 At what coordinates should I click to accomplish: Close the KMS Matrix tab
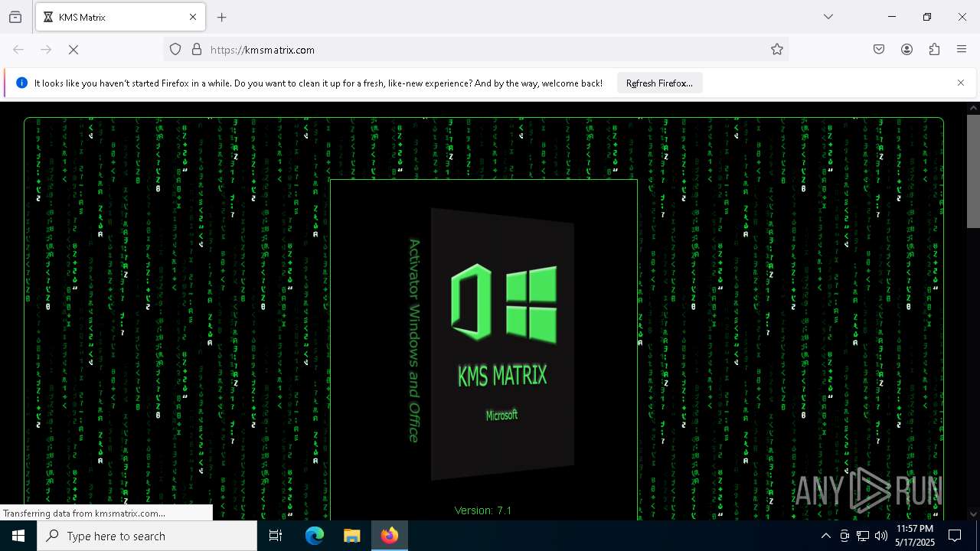(193, 17)
